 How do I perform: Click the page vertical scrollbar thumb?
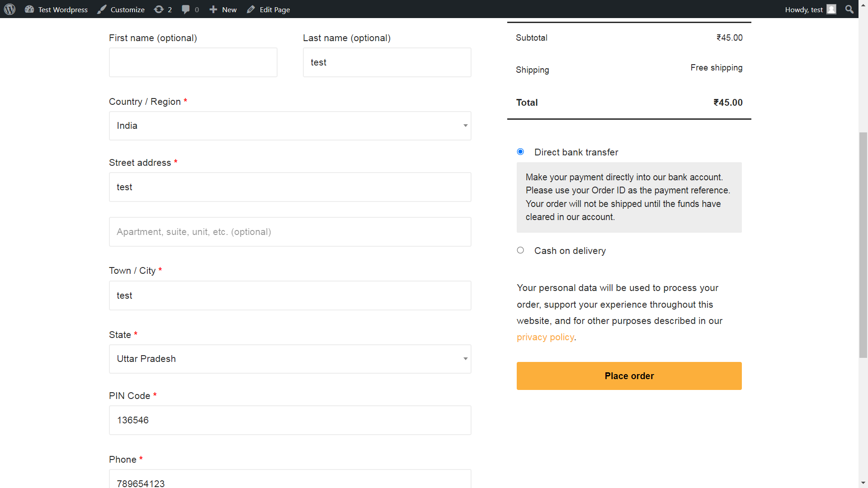tap(863, 245)
